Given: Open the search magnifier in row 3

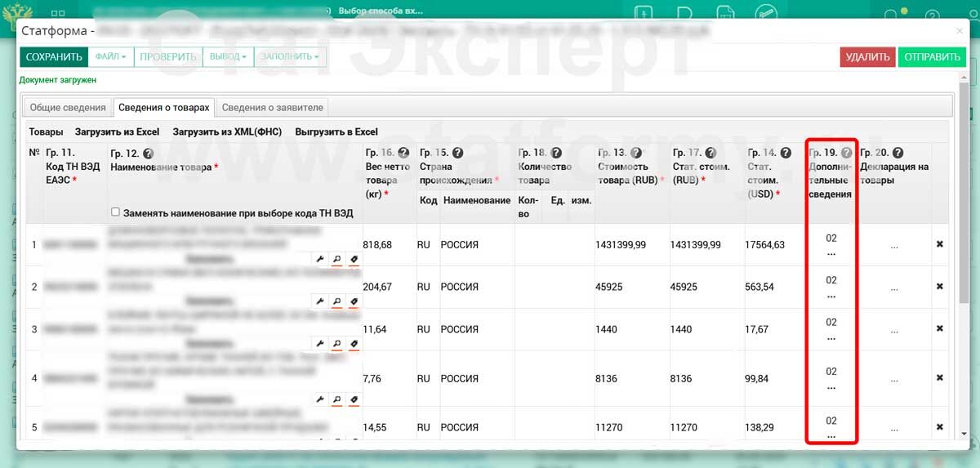Looking at the screenshot, I should tap(336, 344).
